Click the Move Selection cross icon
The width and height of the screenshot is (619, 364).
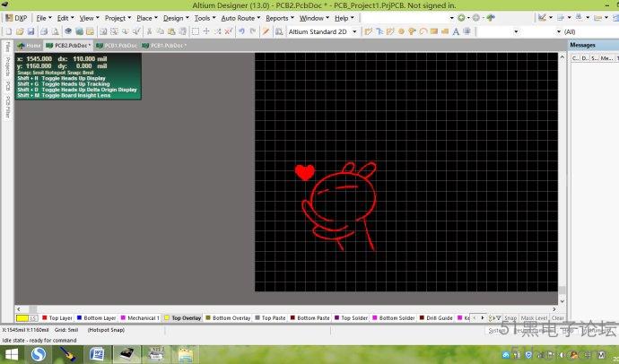pyautogui.click(x=206, y=31)
